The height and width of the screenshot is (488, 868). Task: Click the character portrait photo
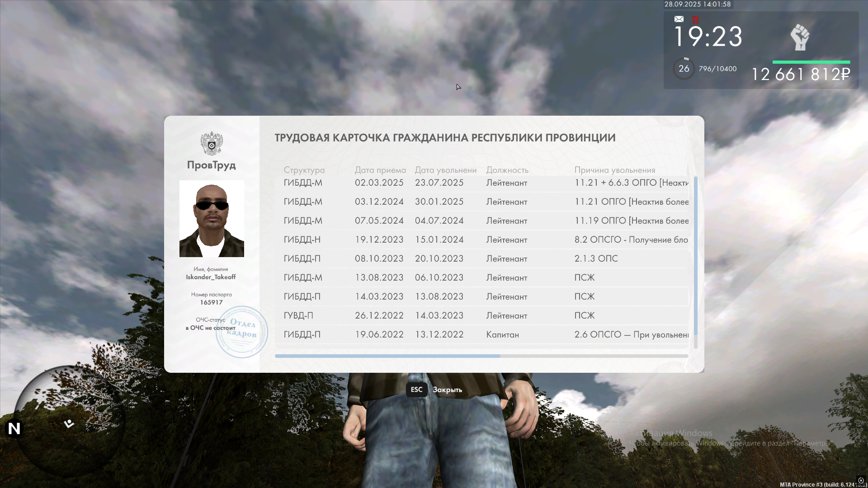[212, 219]
